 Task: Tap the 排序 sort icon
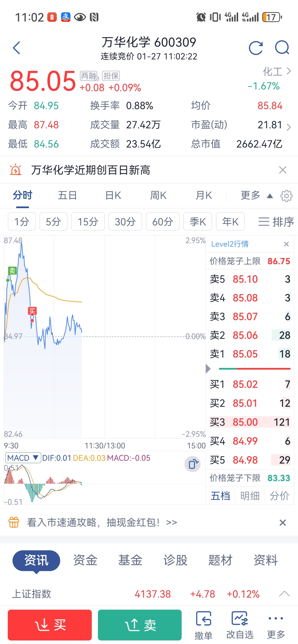(276, 222)
